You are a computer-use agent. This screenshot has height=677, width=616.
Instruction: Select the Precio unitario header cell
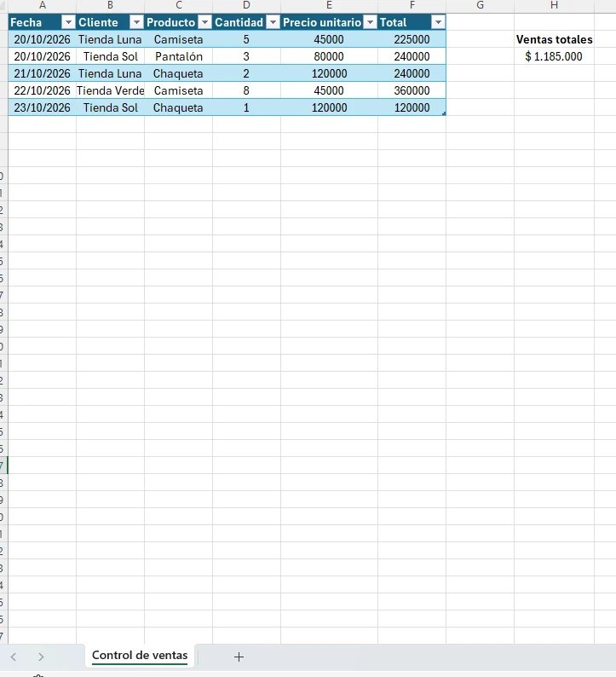(x=329, y=22)
